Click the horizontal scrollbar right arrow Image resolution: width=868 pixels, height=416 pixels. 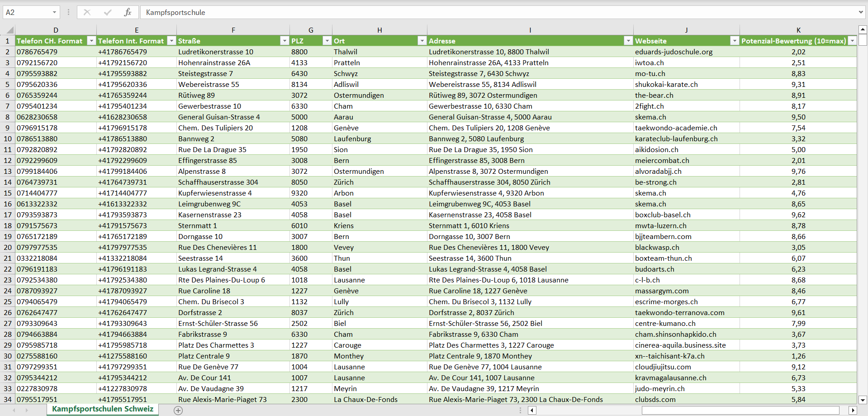[x=853, y=411]
